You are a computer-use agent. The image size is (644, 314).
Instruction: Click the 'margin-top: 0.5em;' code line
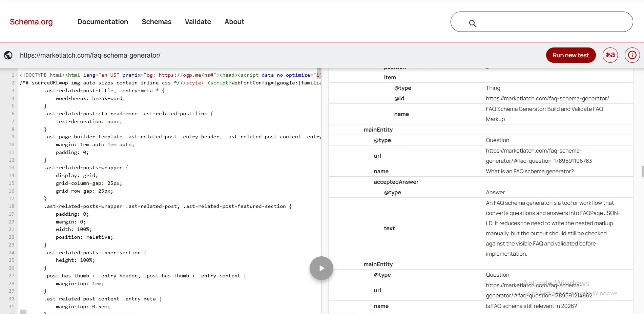pyautogui.click(x=83, y=307)
